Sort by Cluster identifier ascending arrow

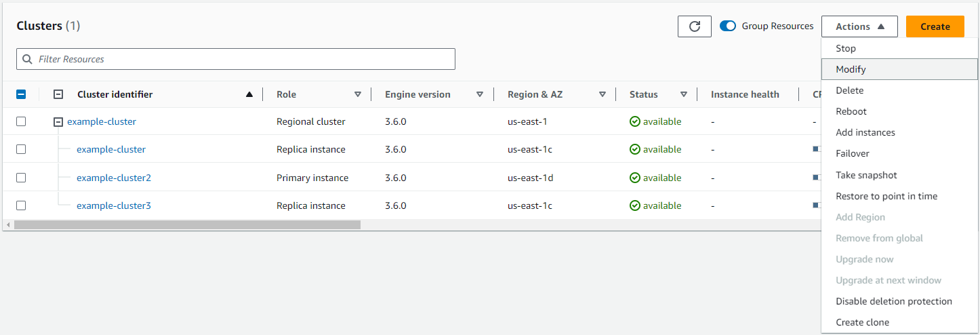pos(249,95)
